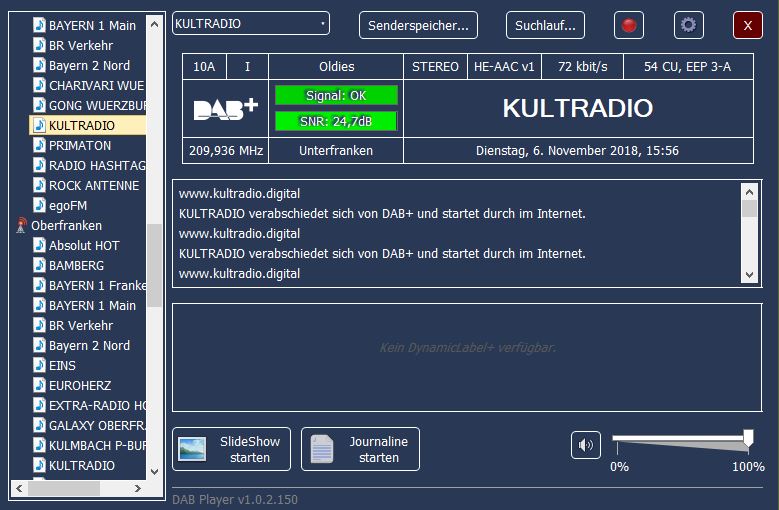Viewport: 779px width, 510px height.
Task: Click the music note icon beside egoFM
Action: (39, 206)
